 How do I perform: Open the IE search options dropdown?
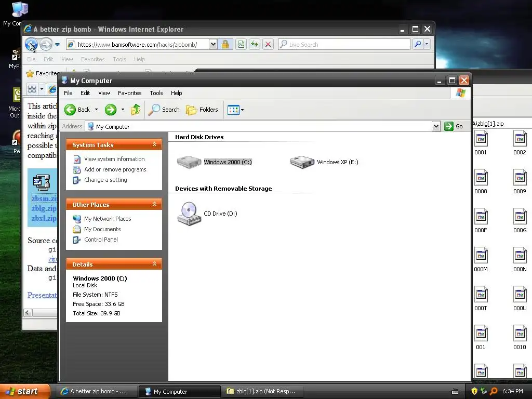(427, 44)
